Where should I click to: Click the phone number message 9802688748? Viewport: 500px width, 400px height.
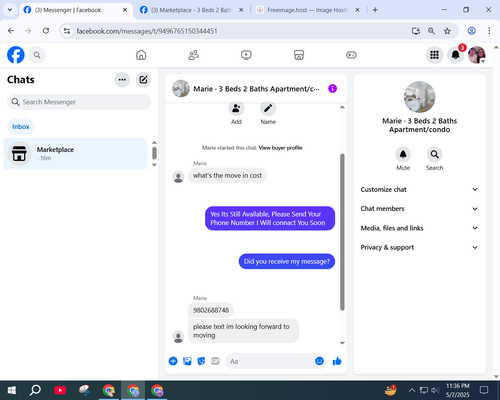click(x=211, y=310)
